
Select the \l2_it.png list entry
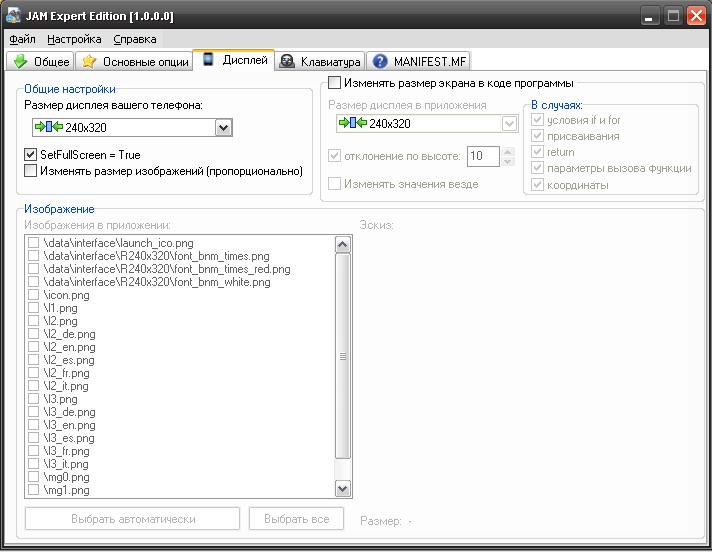(66, 386)
